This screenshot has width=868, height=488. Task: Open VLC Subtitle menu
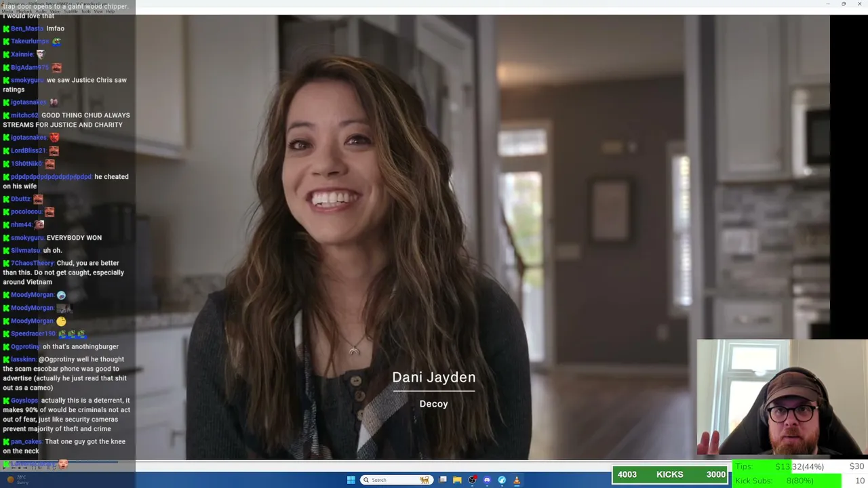pyautogui.click(x=71, y=12)
